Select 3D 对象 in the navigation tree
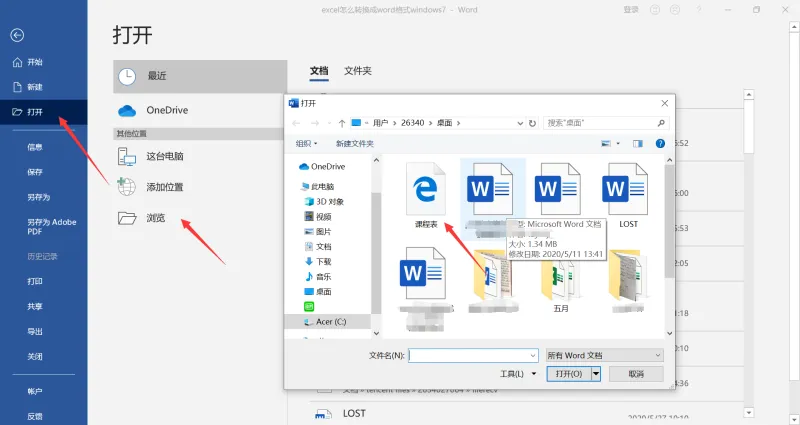 [330, 202]
